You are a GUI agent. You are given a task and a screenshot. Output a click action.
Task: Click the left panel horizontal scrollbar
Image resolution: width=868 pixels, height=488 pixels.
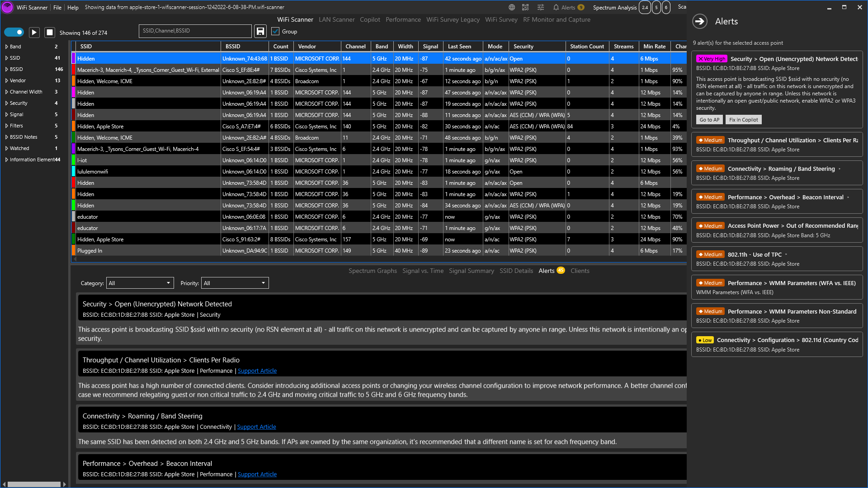coord(34,484)
